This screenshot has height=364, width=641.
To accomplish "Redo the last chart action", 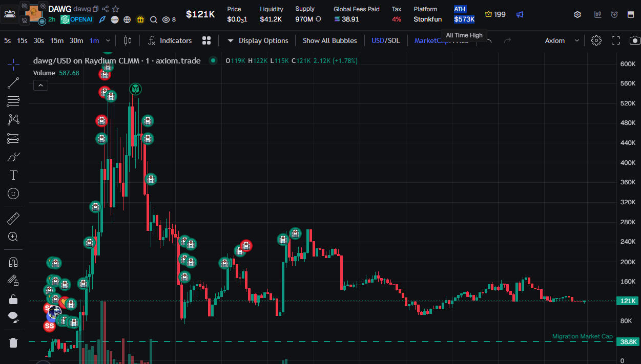I will (x=508, y=40).
